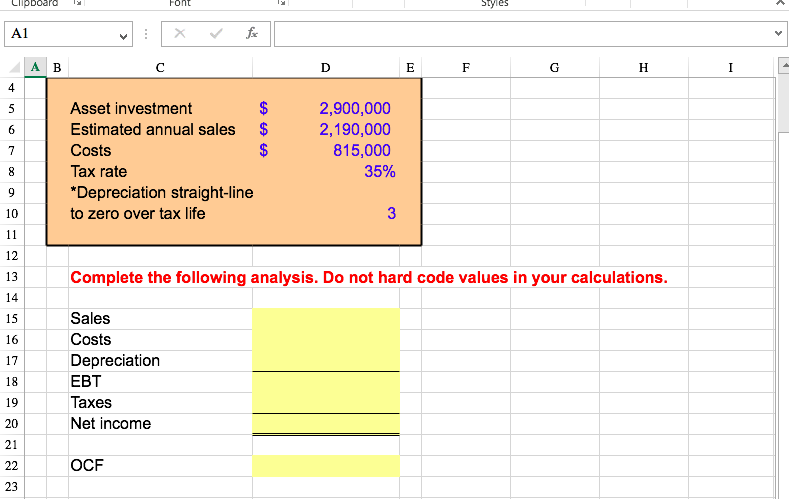Viewport: 789px width, 499px height.
Task: Click the Tax rate label
Action: click(x=99, y=172)
